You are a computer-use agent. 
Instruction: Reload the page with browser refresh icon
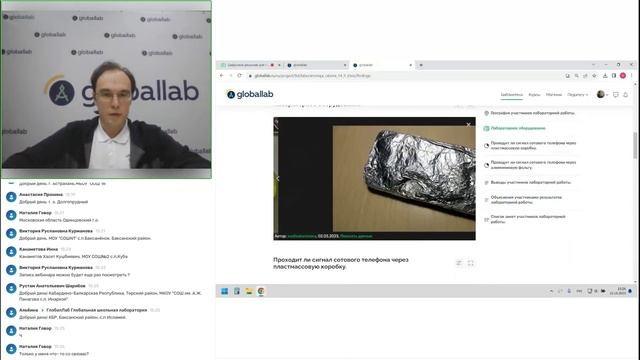click(x=239, y=76)
